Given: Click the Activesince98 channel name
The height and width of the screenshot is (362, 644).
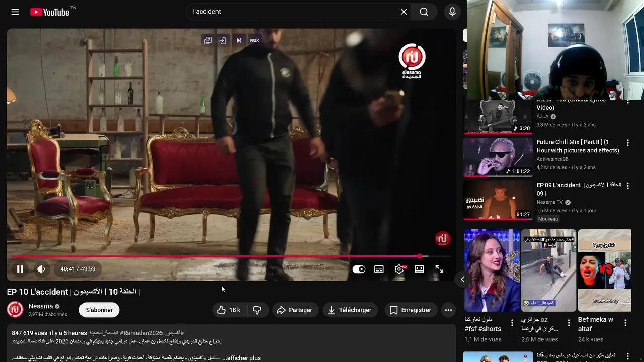Looking at the screenshot, I should 553,159.
